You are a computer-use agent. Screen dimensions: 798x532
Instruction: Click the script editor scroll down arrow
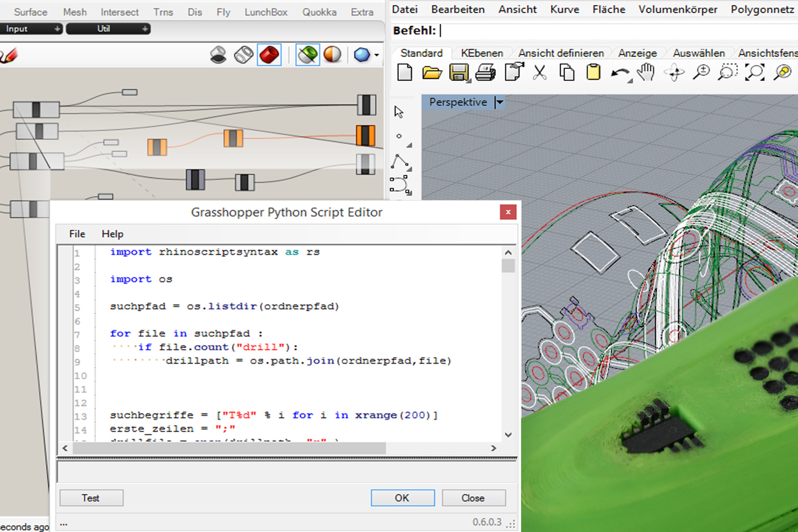tap(508, 435)
